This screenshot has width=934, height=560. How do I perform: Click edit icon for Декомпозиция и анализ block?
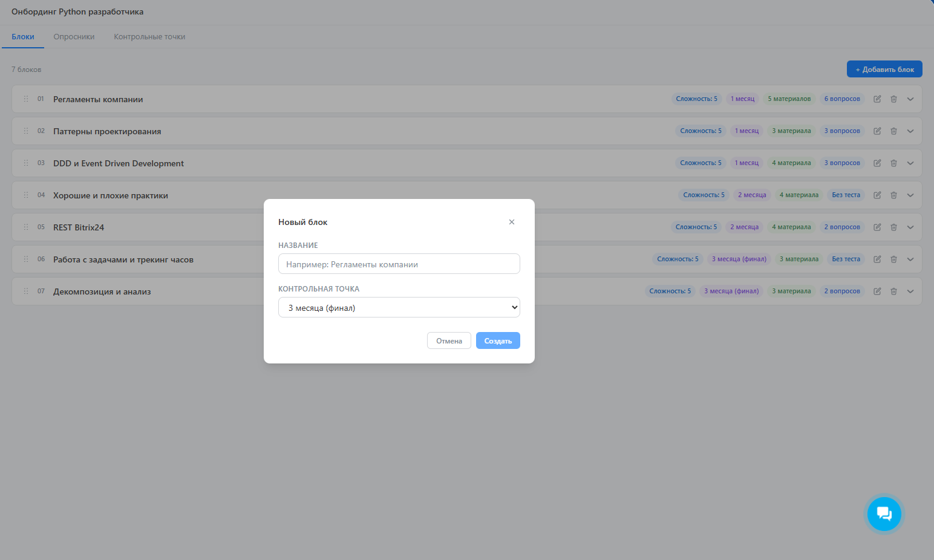pyautogui.click(x=877, y=291)
